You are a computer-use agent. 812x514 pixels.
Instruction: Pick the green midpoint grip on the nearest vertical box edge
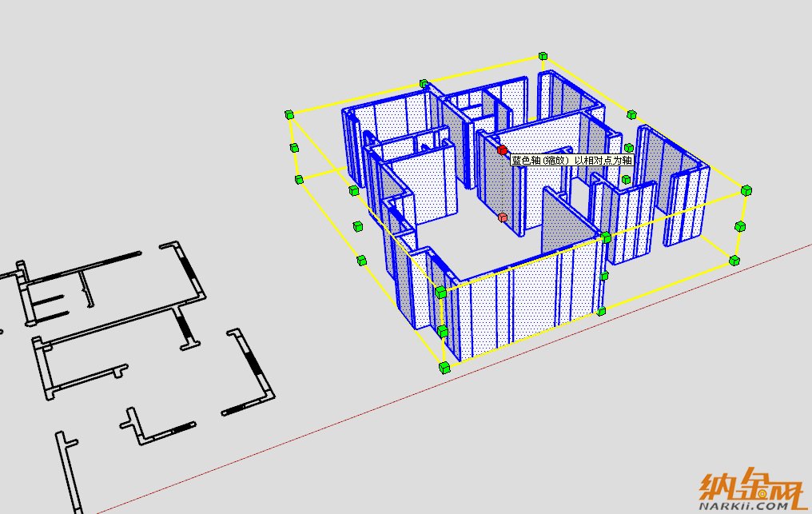coord(442,331)
